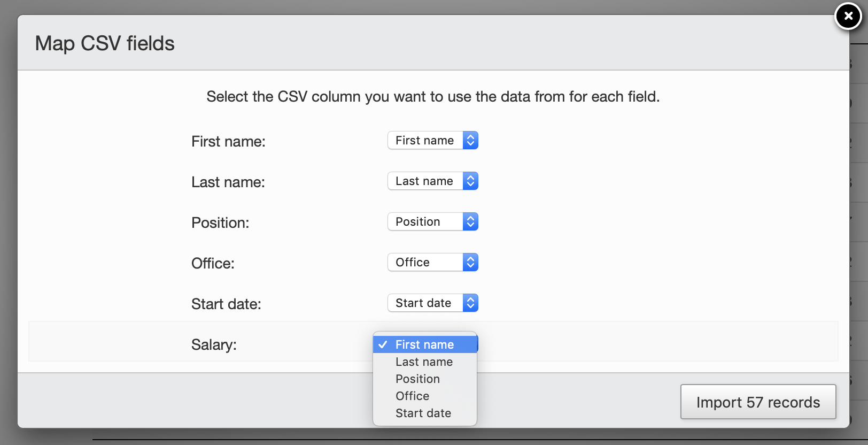Choose Position in the Salary list
This screenshot has width=868, height=445.
click(425, 379)
